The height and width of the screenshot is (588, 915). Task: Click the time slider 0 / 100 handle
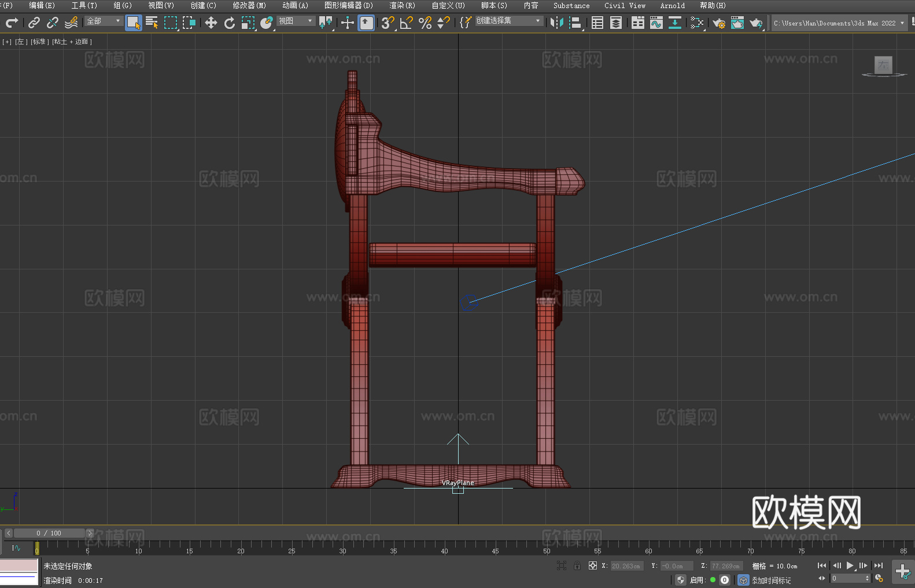49,533
